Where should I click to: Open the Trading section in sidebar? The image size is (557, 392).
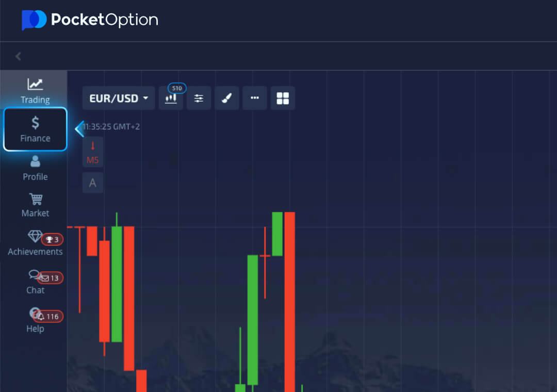(35, 90)
